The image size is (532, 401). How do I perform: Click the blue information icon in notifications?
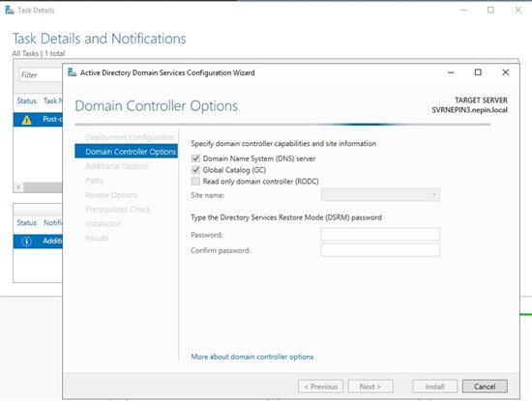click(x=26, y=241)
